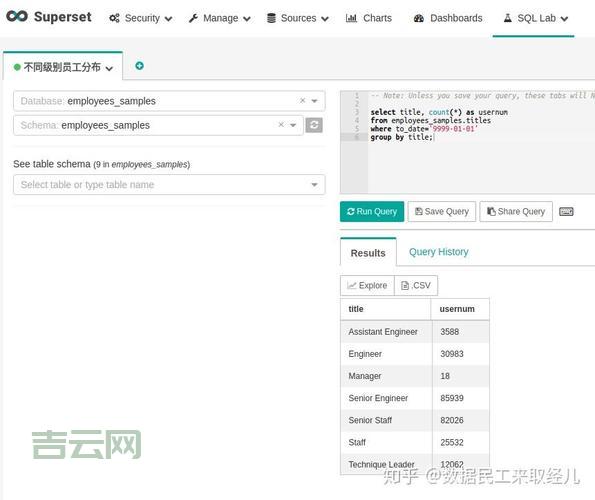Expand the Schema dropdown arrow
Image resolution: width=595 pixels, height=500 pixels.
click(293, 125)
